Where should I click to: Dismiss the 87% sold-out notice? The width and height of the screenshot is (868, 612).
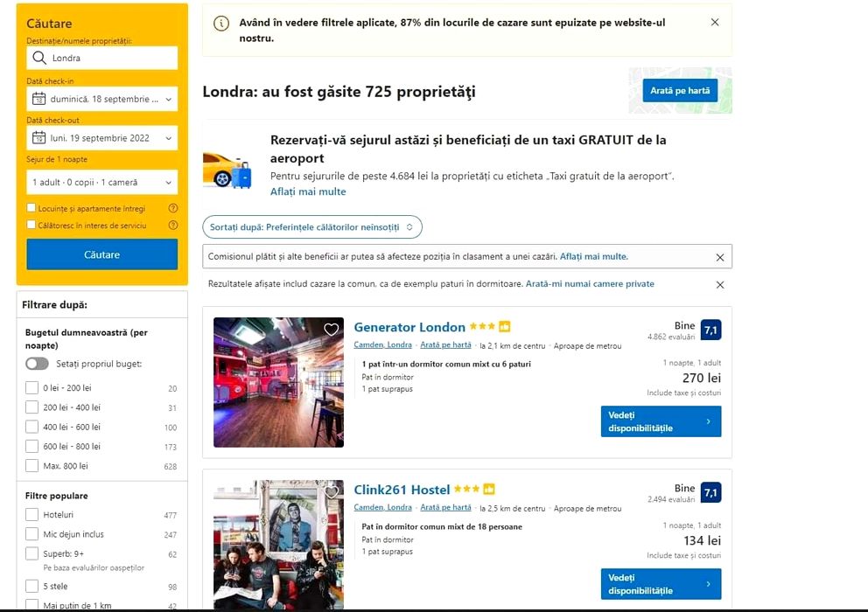715,22
